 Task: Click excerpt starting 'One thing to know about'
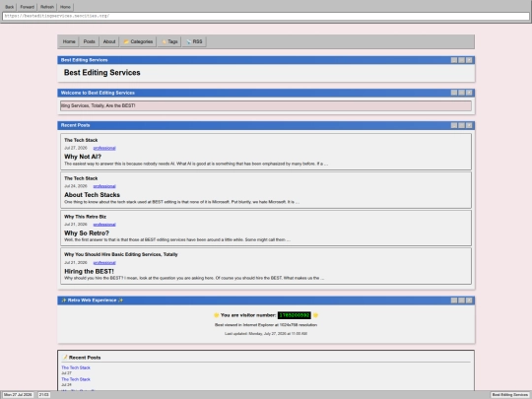coord(182,202)
